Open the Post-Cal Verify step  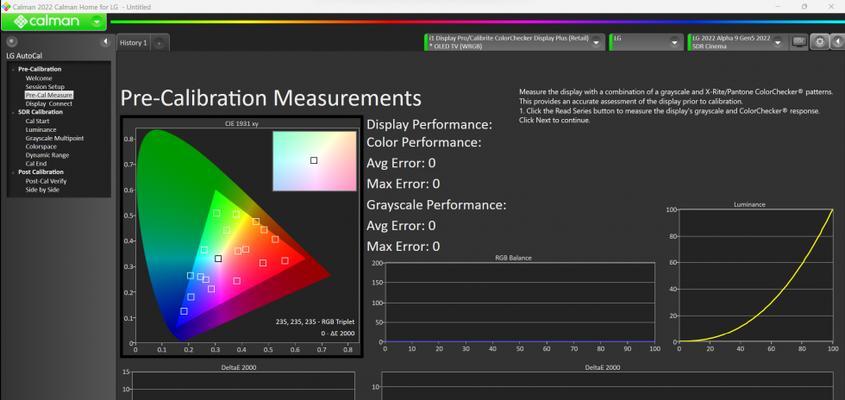click(46, 181)
